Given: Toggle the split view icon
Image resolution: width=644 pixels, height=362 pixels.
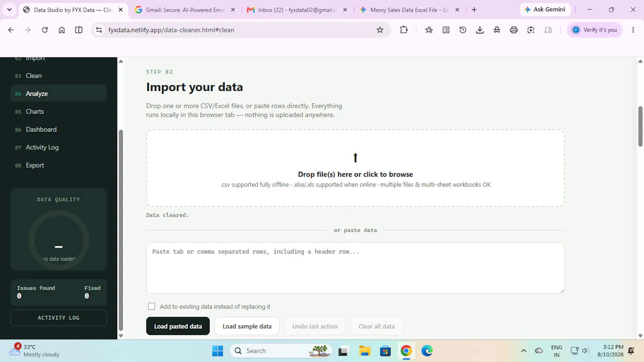Looking at the screenshot, I should coord(79,30).
